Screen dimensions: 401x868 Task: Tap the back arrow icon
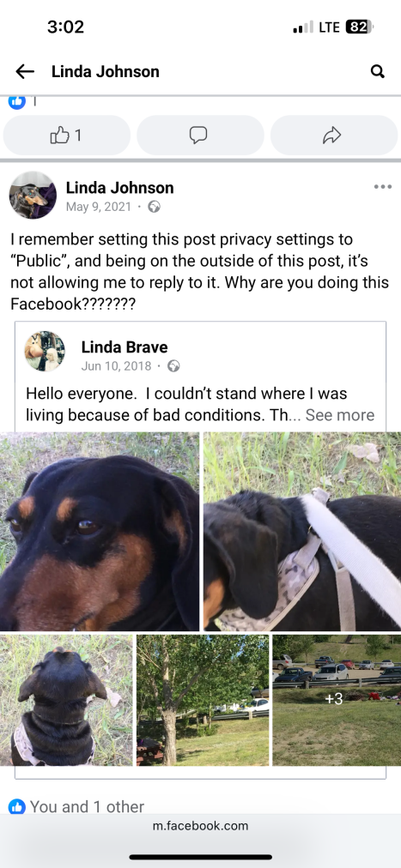[x=25, y=71]
